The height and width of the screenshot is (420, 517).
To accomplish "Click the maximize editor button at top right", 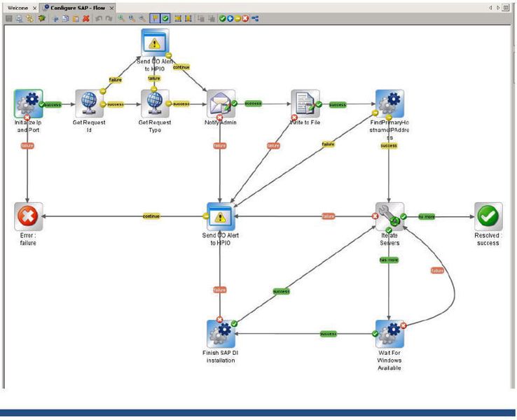I will click(x=506, y=8).
